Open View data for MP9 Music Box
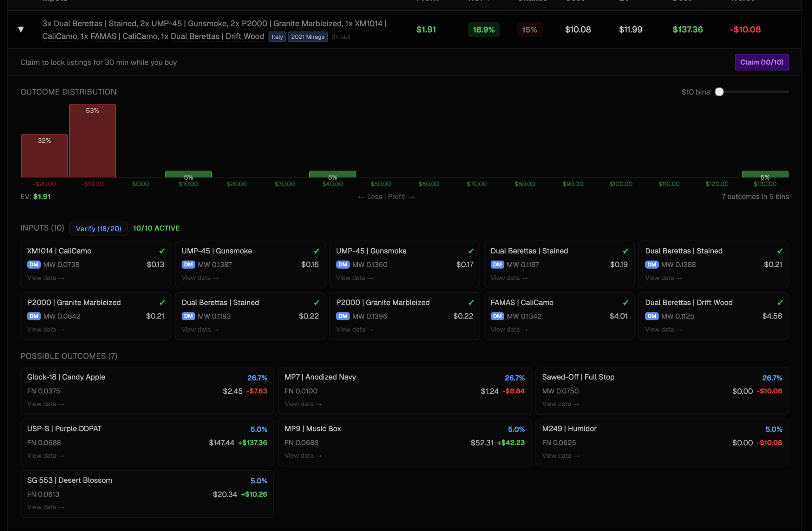The width and height of the screenshot is (812, 531). tap(303, 456)
